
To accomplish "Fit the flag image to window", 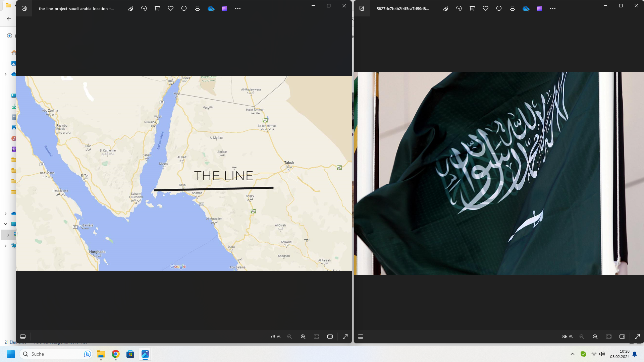I will point(609,337).
